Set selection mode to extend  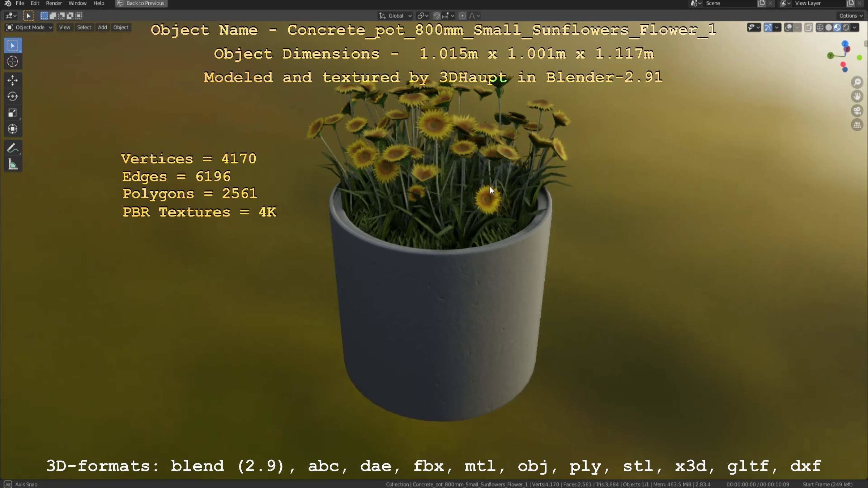pos(53,16)
